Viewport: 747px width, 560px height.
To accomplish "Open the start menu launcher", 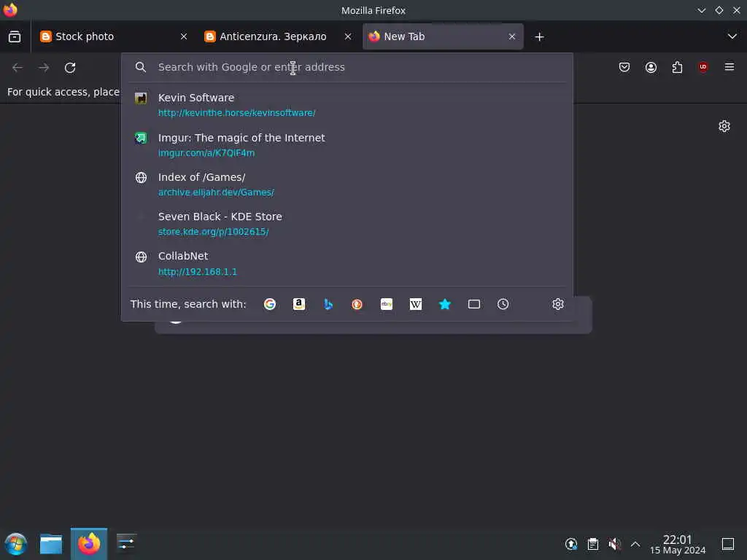I will point(16,544).
